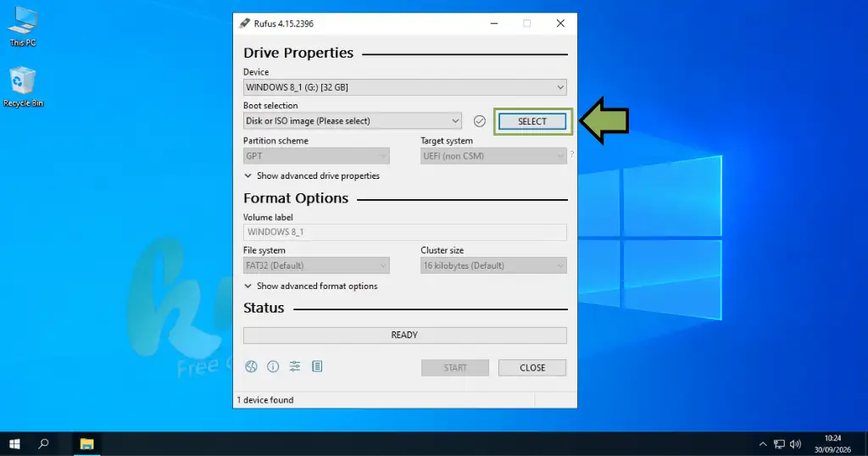This screenshot has width=868, height=456.
Task: Click the SELECT button to choose ISO
Action: (x=532, y=121)
